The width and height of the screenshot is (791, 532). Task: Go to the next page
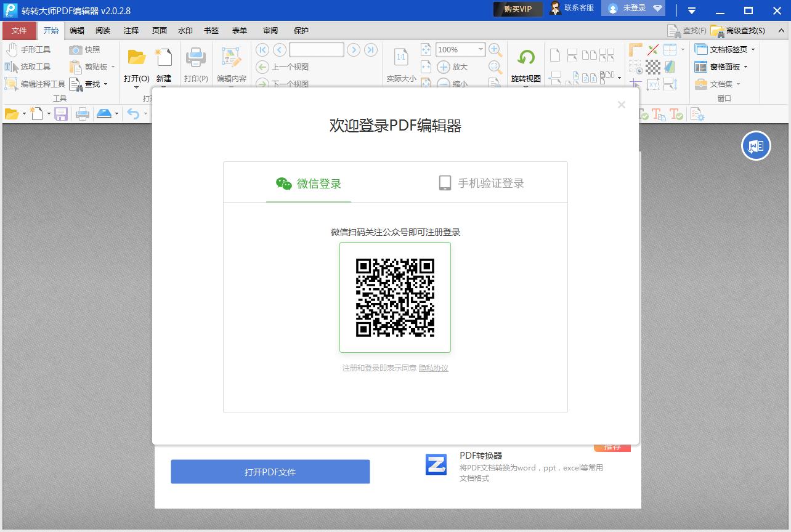[x=354, y=50]
